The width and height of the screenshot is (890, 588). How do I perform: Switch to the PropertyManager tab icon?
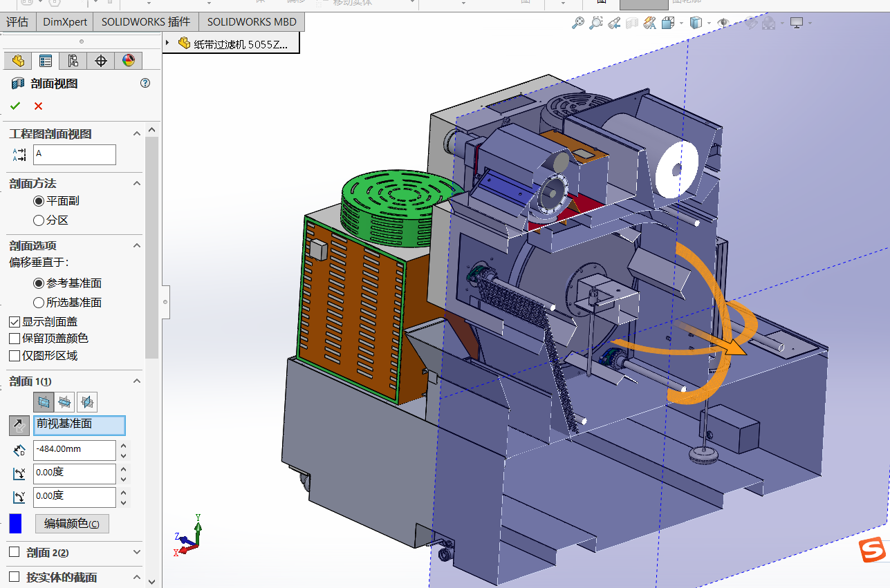pos(46,61)
